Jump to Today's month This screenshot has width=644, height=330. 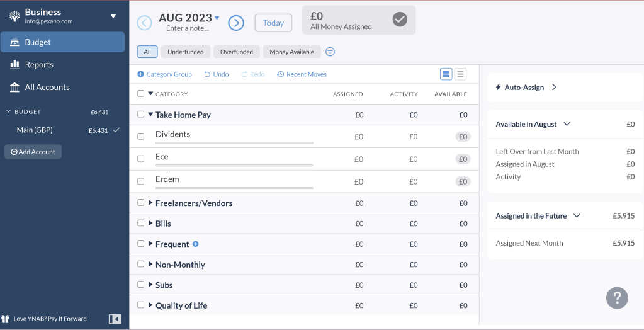(274, 23)
